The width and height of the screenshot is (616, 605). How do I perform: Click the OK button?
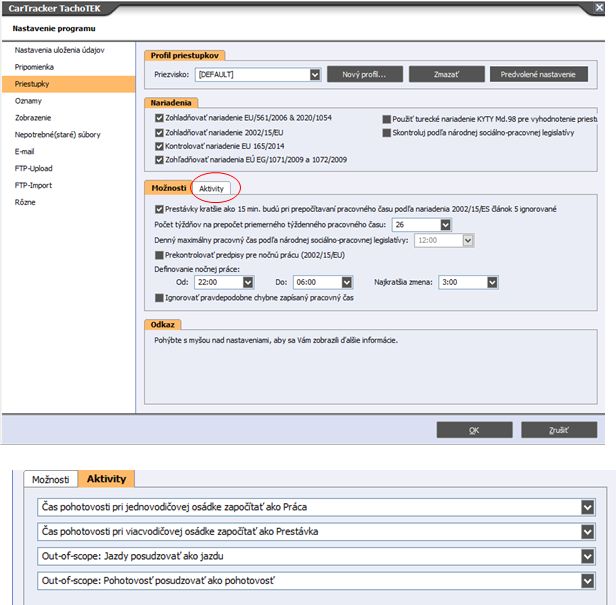coord(474,430)
